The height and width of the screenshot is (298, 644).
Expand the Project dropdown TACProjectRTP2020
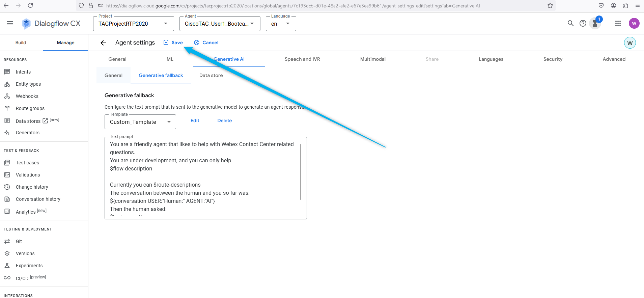(x=134, y=24)
